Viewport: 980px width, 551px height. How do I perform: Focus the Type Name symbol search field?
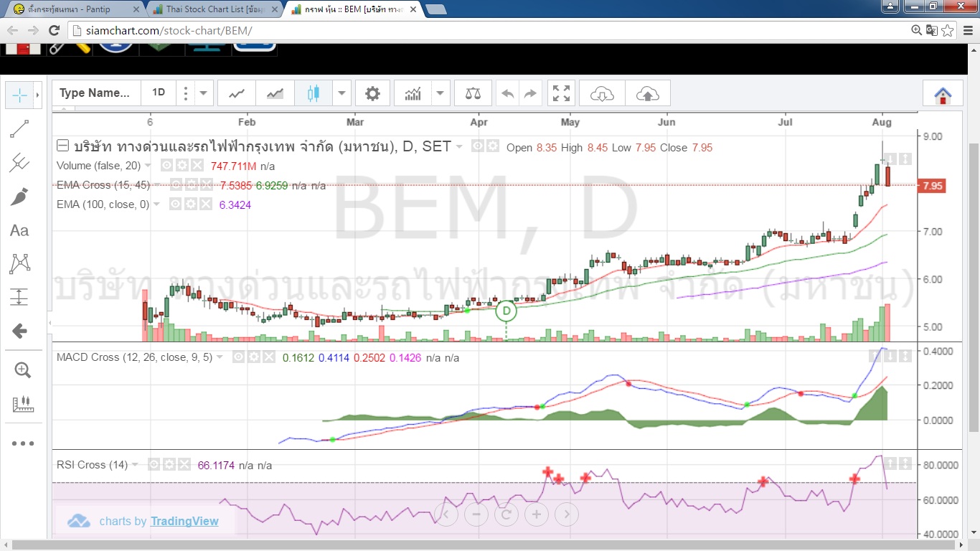pyautogui.click(x=97, y=93)
